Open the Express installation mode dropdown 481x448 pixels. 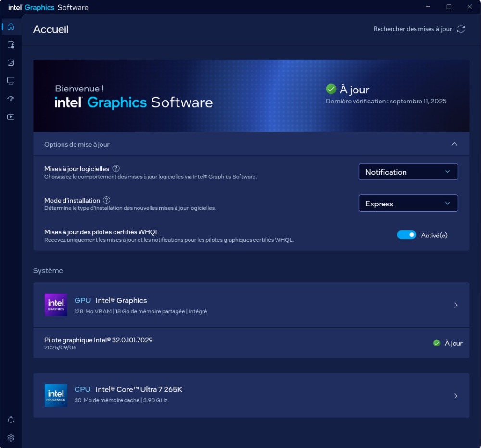coord(408,204)
